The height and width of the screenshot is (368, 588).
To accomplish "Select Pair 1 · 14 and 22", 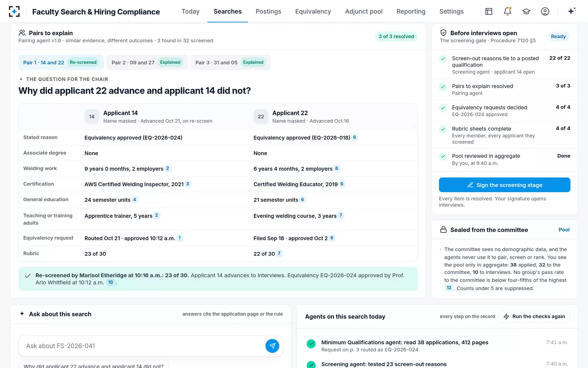I will tap(61, 63).
